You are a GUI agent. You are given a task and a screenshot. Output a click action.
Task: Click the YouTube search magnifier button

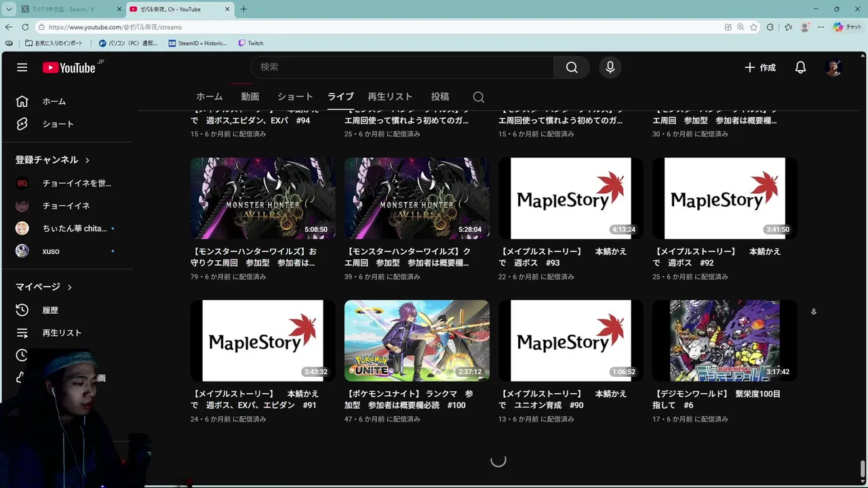572,67
